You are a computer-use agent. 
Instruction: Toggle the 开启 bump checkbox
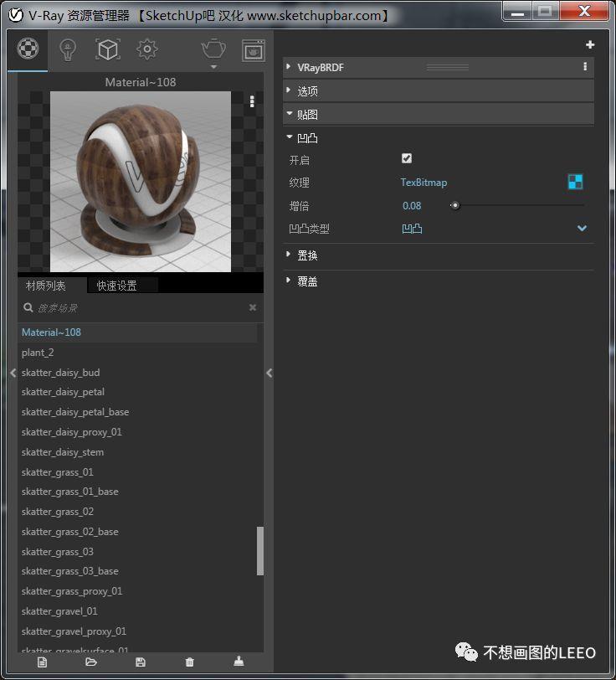(x=407, y=159)
